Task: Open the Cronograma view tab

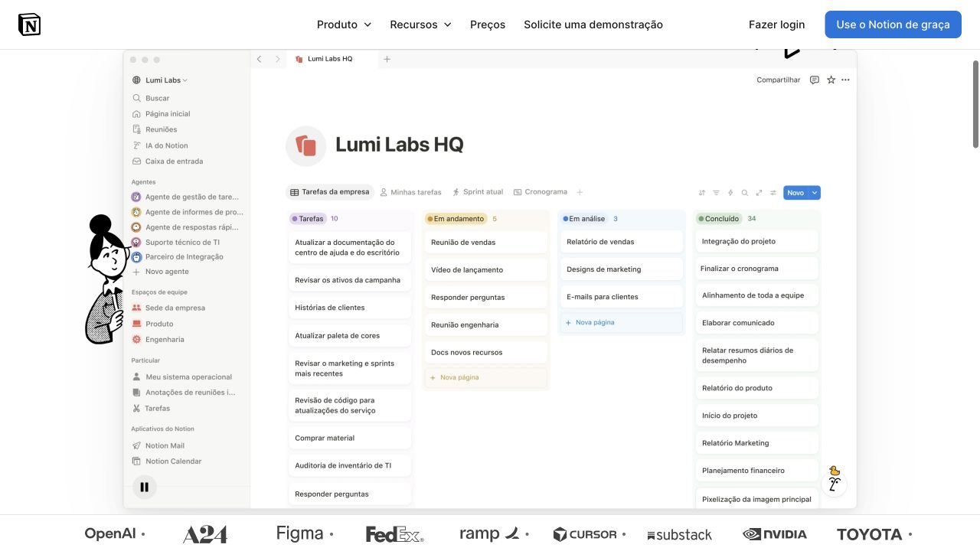Action: (541, 192)
